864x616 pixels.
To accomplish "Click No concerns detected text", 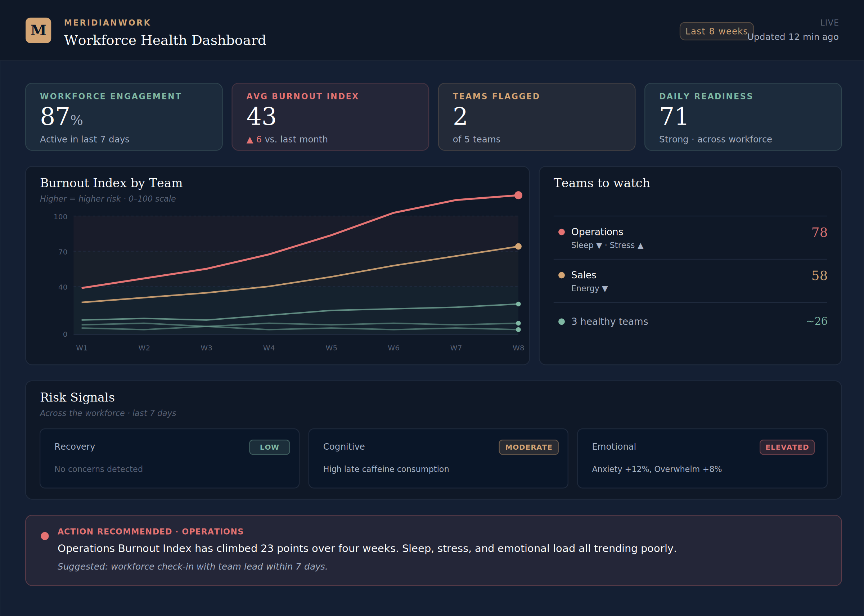I will [99, 469].
